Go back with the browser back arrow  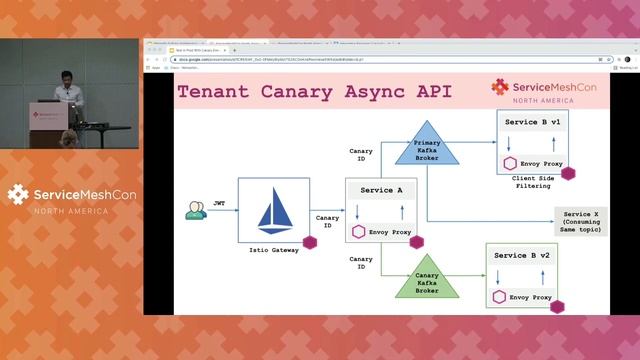click(148, 60)
